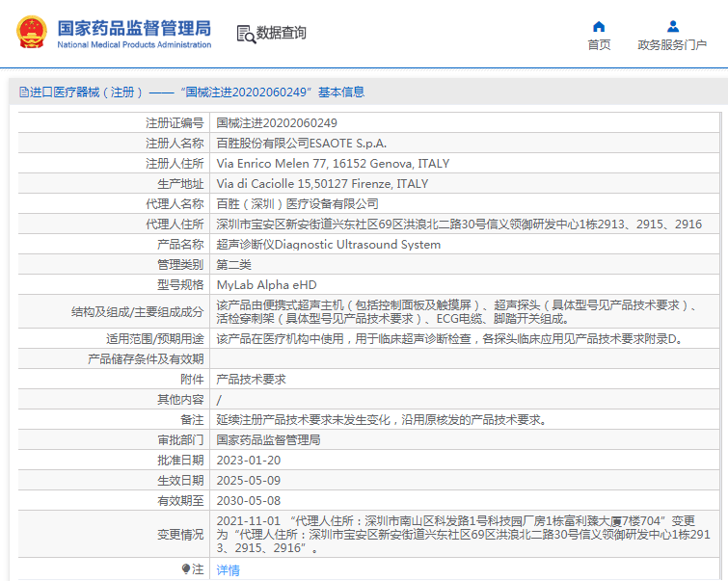Click the 有效期至 label cell
Screen dimensions: 728x581
(x=180, y=501)
